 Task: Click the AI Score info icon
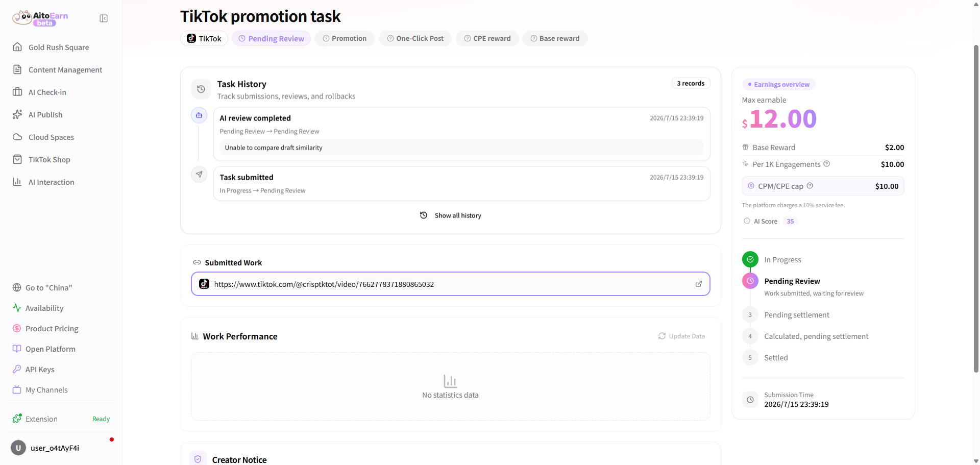tap(747, 221)
